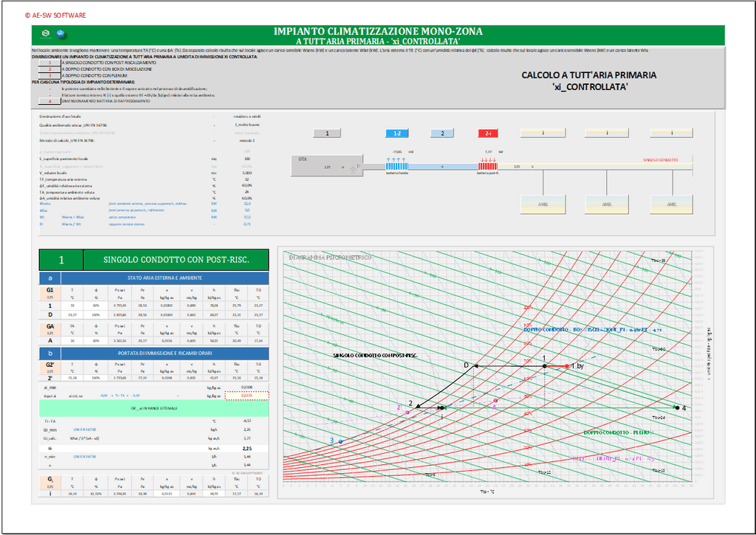Click the UTA fan unit symbol

point(354,168)
